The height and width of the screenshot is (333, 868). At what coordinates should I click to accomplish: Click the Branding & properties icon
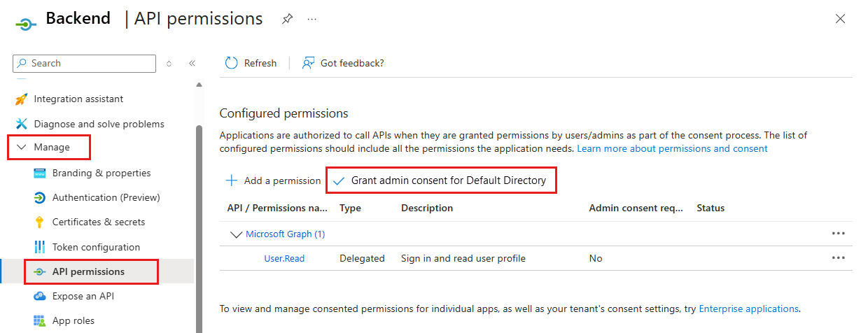pos(40,173)
